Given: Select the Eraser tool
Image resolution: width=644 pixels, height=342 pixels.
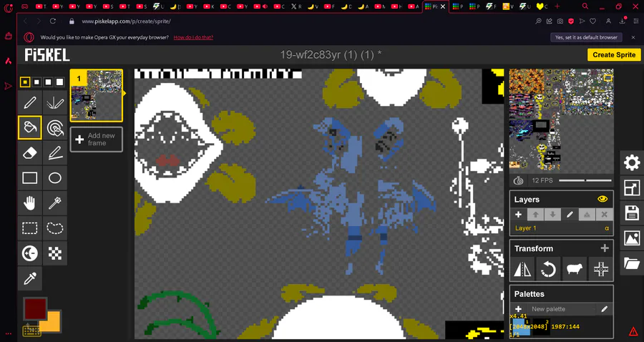Looking at the screenshot, I should pyautogui.click(x=29, y=152).
